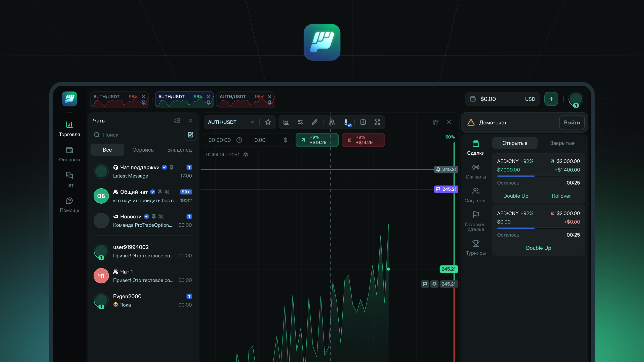Image resolution: width=644 pixels, height=362 pixels.
Task: Select the Сервисы chat filter tab
Action: [143, 150]
